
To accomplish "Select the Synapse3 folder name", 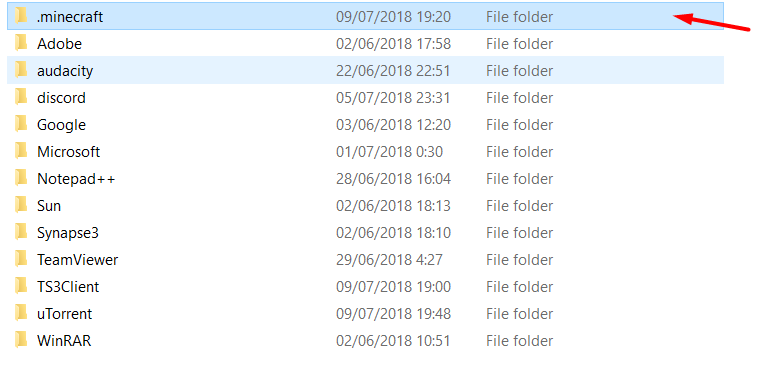I will pyautogui.click(x=68, y=233).
